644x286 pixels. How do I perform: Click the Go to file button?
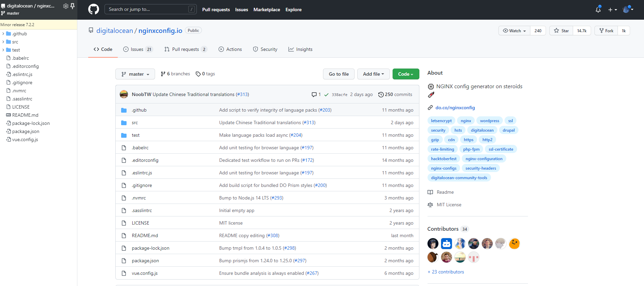pos(339,74)
